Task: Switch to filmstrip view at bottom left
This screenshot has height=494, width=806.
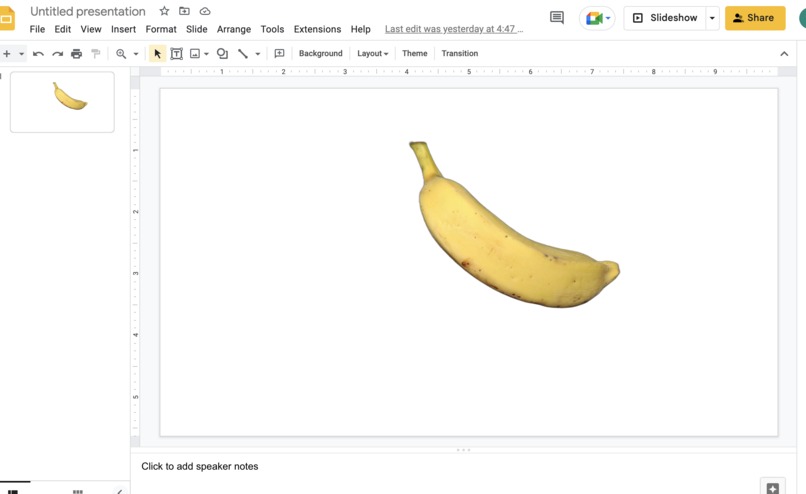Action: (13, 491)
